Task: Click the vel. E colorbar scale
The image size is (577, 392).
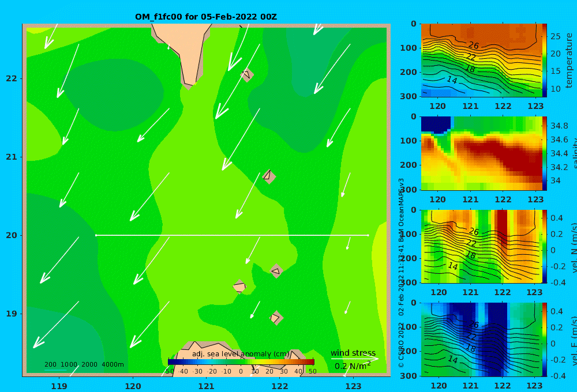Action: [x=545, y=340]
